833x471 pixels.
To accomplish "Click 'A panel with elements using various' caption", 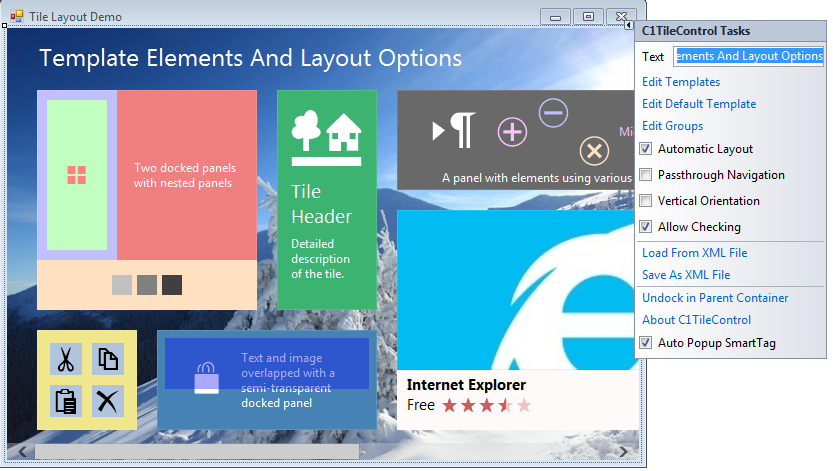I will tap(537, 178).
